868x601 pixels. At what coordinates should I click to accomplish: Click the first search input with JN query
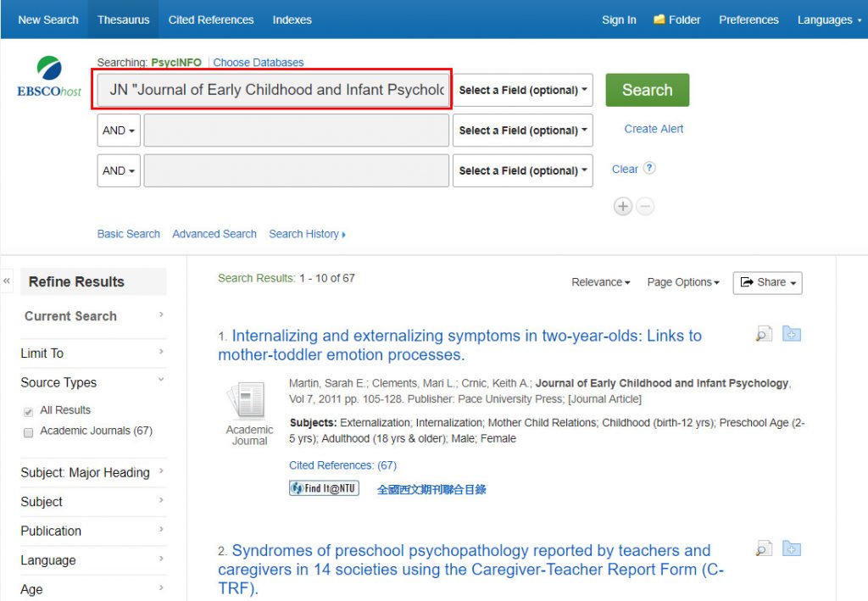pos(273,90)
